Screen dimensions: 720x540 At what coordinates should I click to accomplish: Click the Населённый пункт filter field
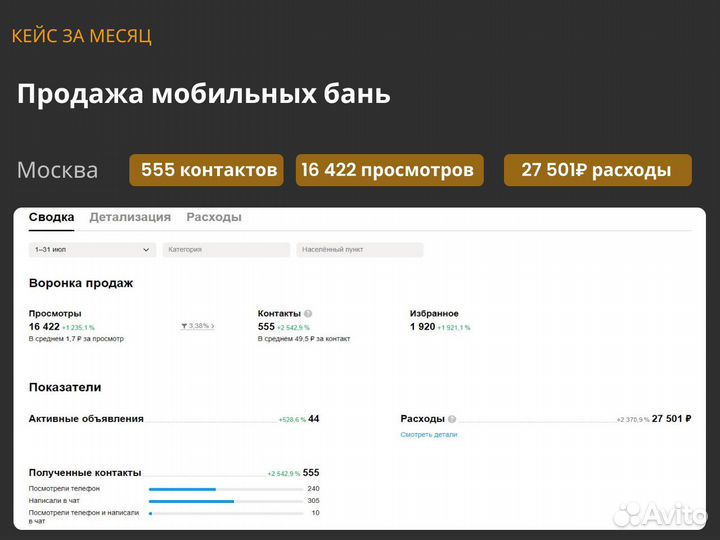(360, 250)
